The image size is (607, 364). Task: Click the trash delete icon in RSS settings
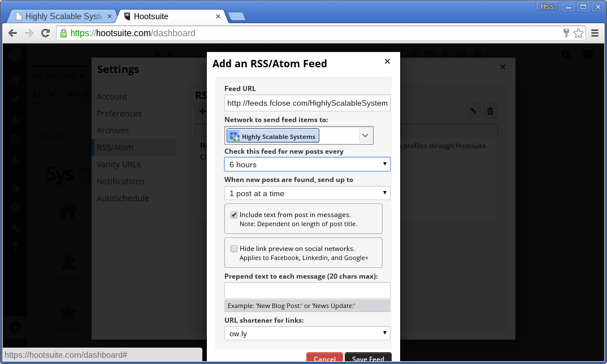pyautogui.click(x=490, y=111)
